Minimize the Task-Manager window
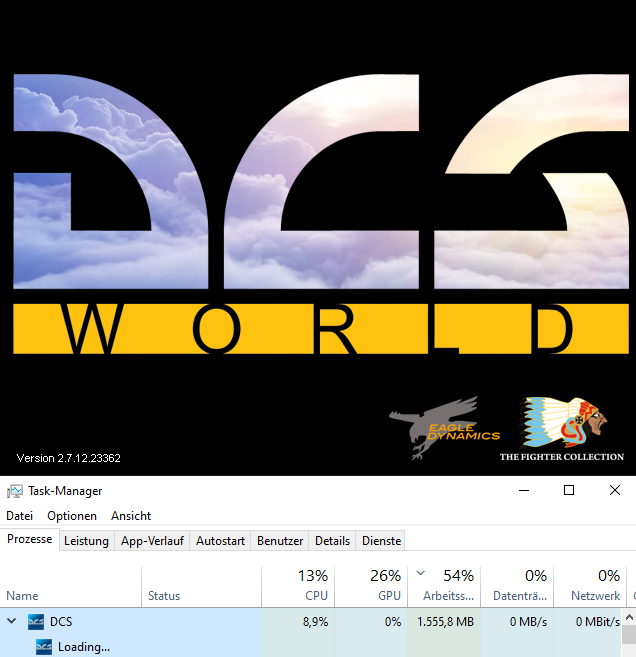The image size is (636, 657). [x=524, y=490]
